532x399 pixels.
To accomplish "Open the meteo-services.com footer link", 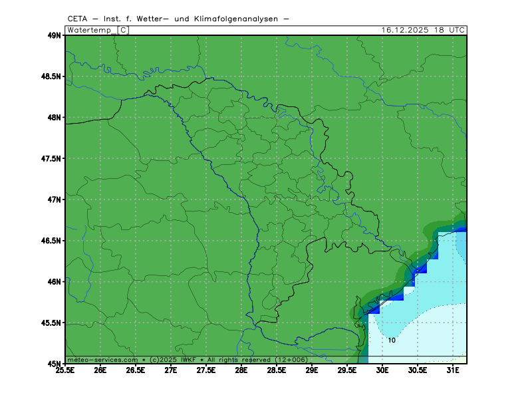I will (x=102, y=360).
